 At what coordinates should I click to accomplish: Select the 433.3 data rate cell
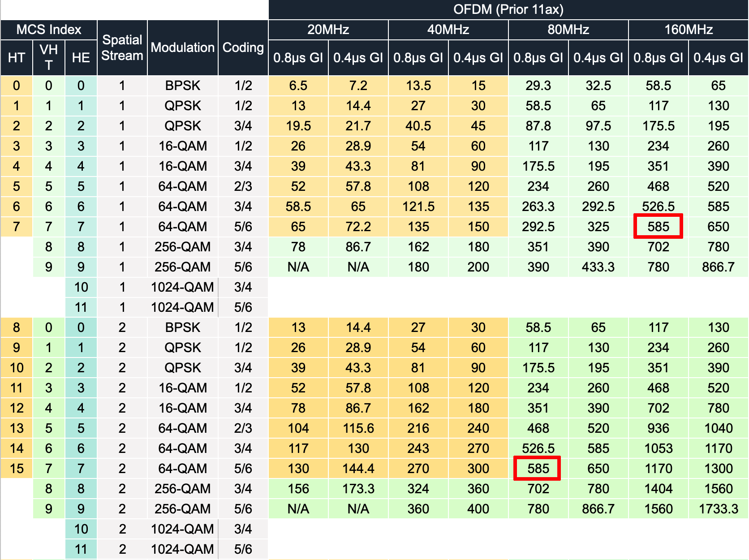(x=598, y=267)
